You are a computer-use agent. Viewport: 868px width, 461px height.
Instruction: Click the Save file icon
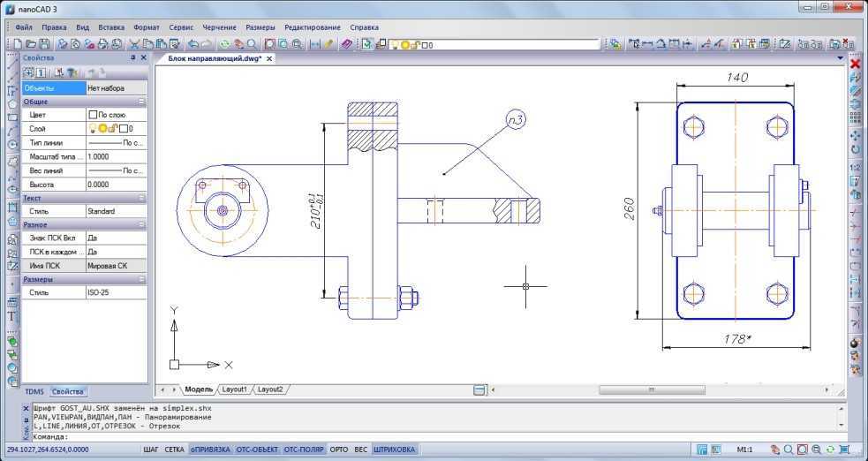[43, 43]
